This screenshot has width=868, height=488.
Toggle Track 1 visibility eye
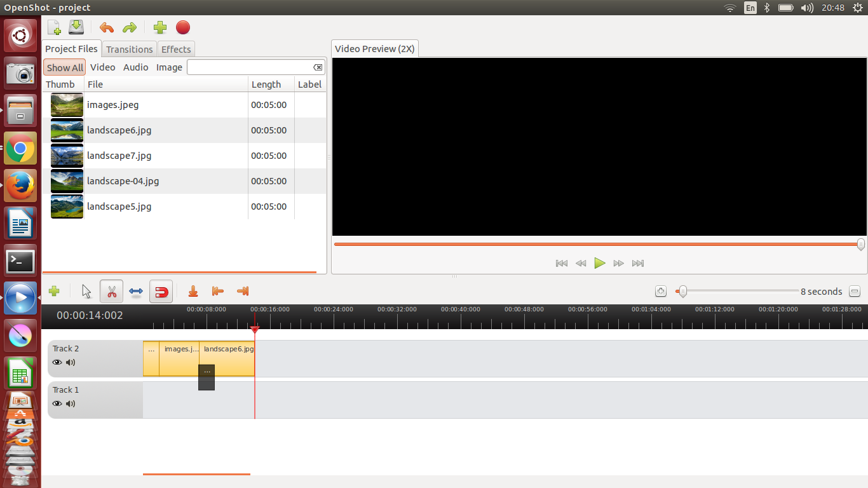[x=57, y=403]
